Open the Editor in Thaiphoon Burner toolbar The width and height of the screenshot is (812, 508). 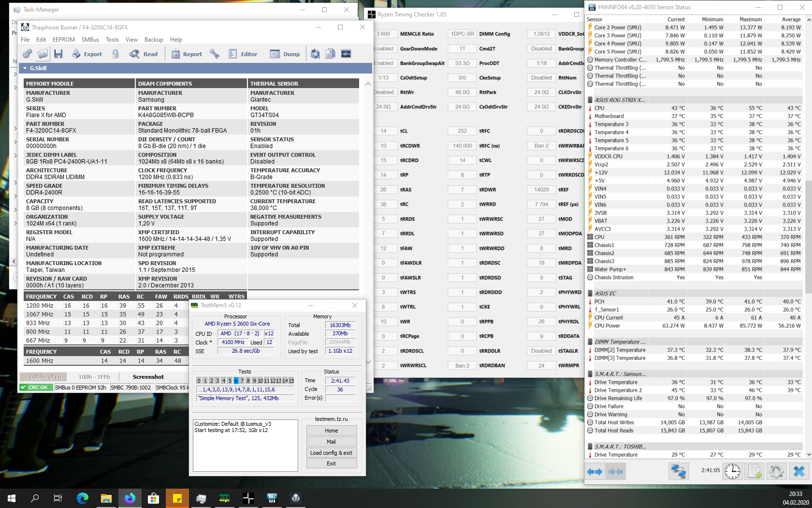(x=243, y=54)
